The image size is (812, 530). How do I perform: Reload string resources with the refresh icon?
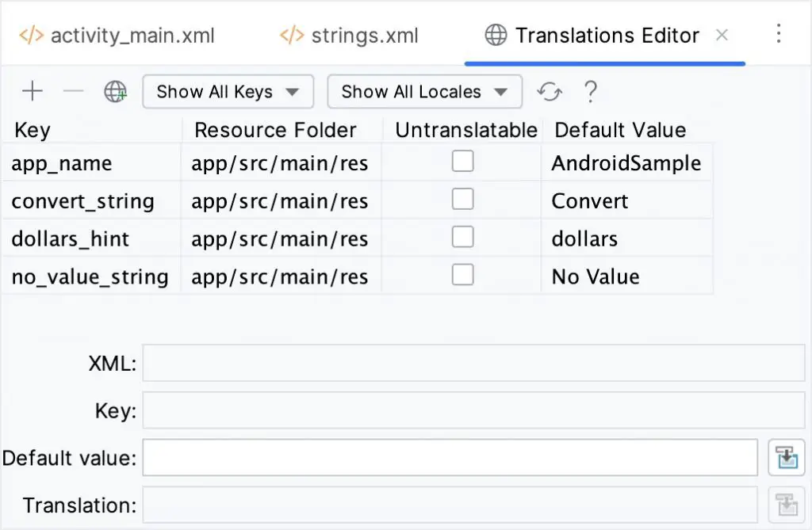pos(550,91)
